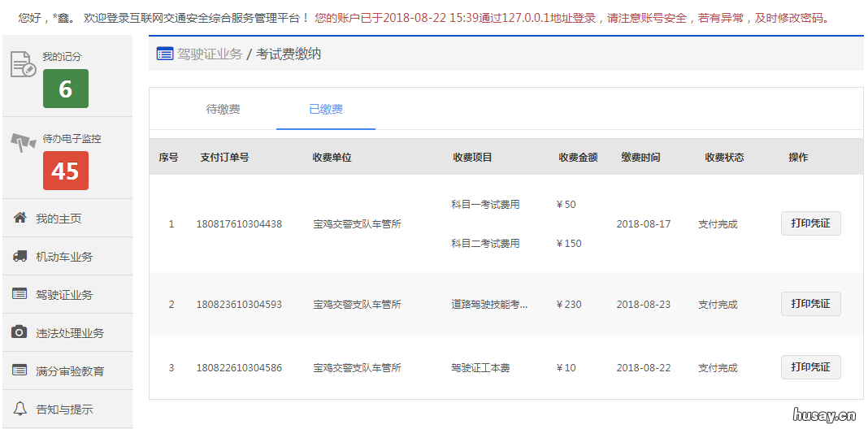Click the blue breadcrumb list icon

(165, 54)
